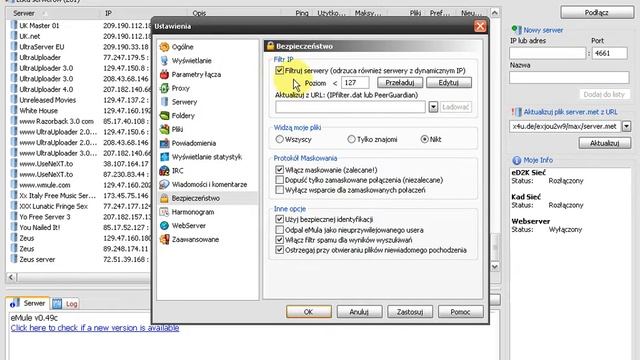640x360 pixels.
Task: Select the Bezpieczeństwo lock icon in list
Action: coord(164,198)
